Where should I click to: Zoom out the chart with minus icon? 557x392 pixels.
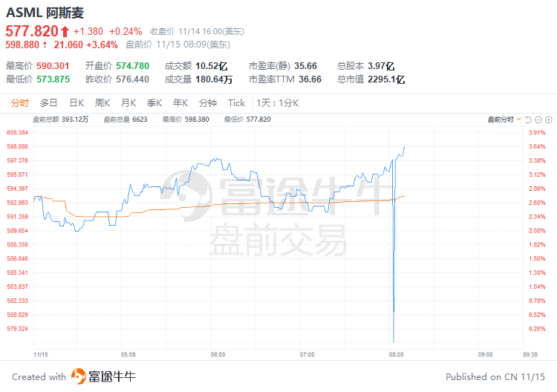pos(538,120)
